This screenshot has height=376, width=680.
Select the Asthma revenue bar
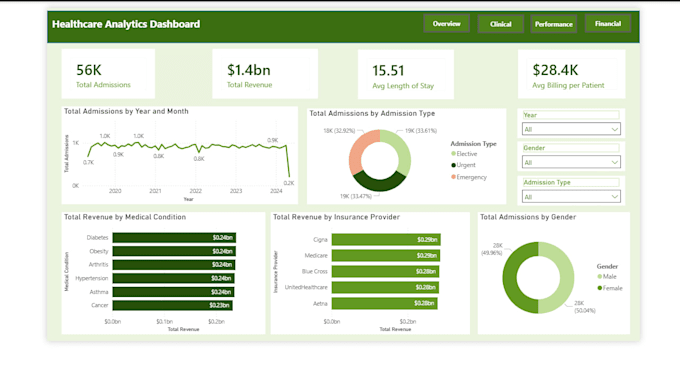coord(173,292)
